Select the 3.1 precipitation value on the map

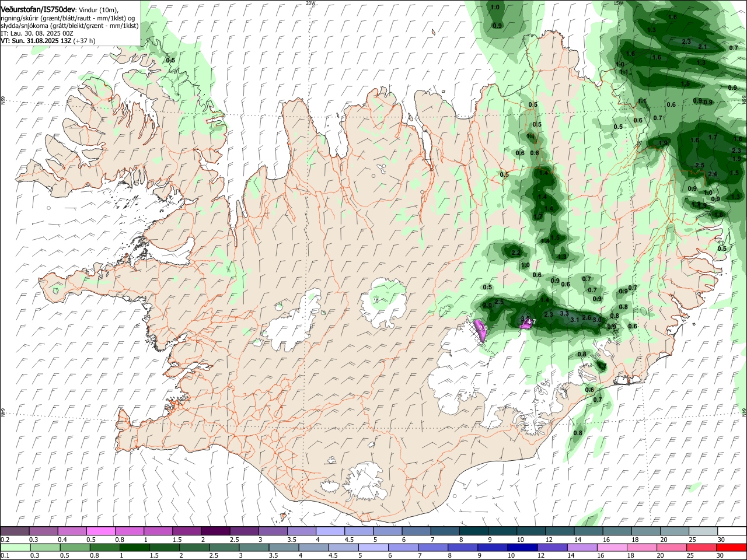(x=575, y=320)
